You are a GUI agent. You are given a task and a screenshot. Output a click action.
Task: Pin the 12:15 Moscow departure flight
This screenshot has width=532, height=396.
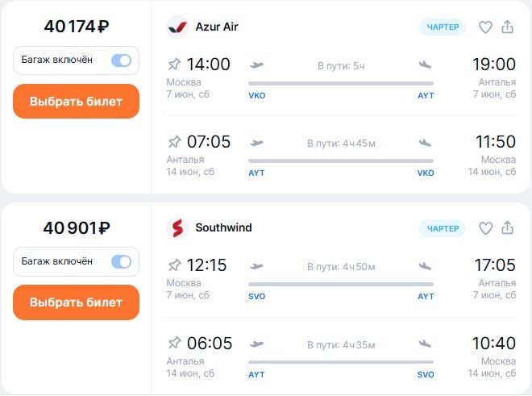coord(174,265)
